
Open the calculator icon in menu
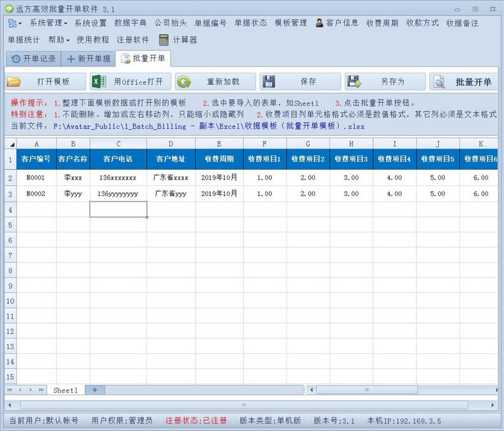point(164,40)
